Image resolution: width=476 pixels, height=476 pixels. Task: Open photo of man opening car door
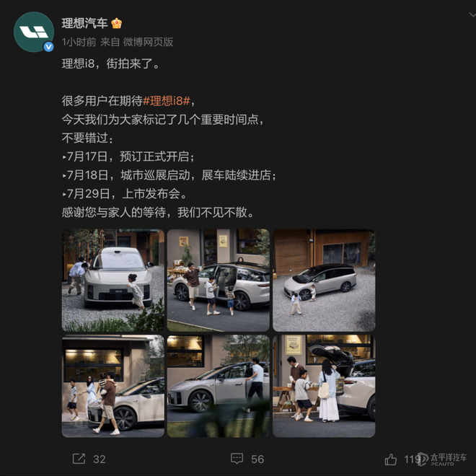click(219, 386)
